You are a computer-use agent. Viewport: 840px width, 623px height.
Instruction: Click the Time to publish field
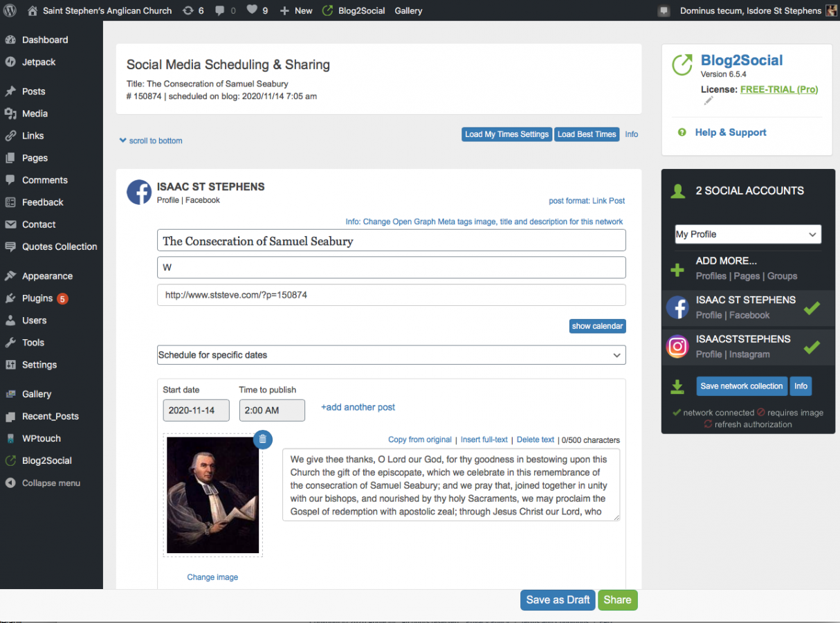tap(272, 410)
